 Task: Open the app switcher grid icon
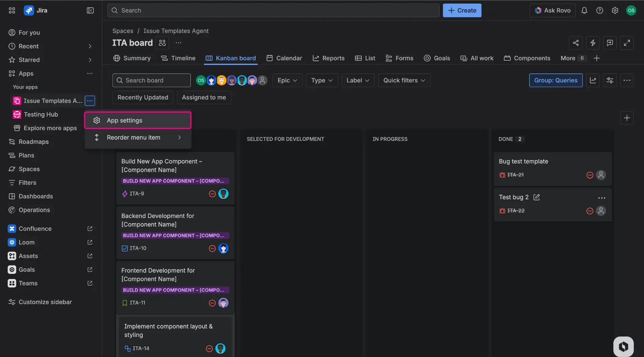(x=12, y=10)
